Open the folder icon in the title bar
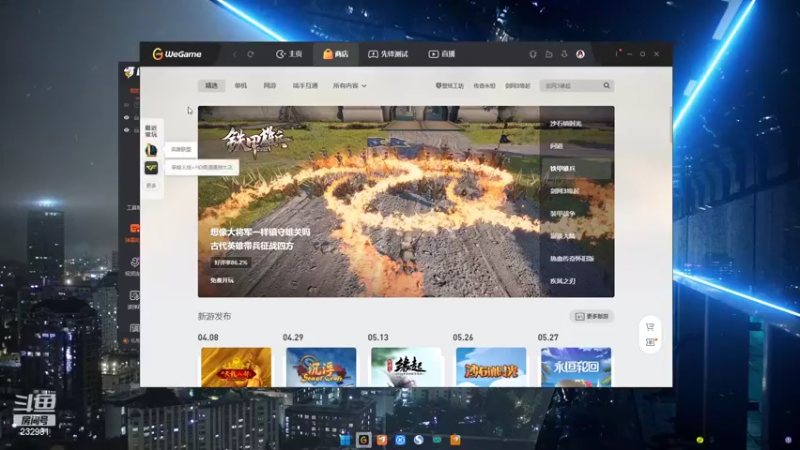800x450 pixels. [548, 54]
